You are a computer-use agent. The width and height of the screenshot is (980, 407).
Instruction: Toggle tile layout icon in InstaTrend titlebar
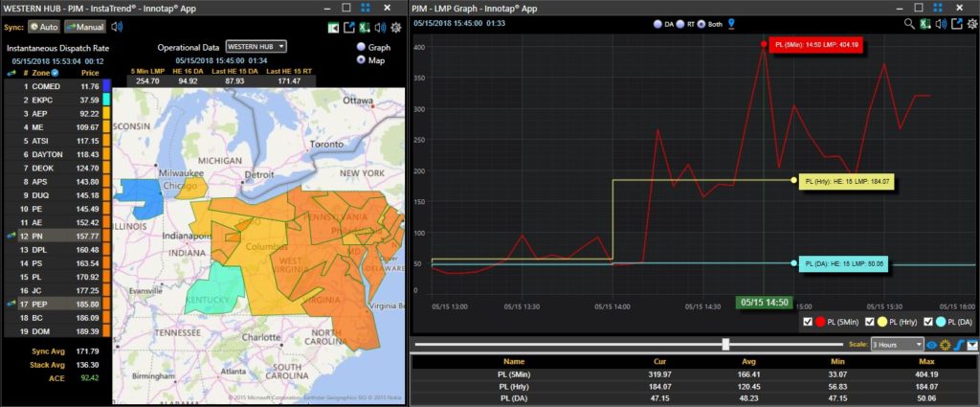tap(367, 8)
